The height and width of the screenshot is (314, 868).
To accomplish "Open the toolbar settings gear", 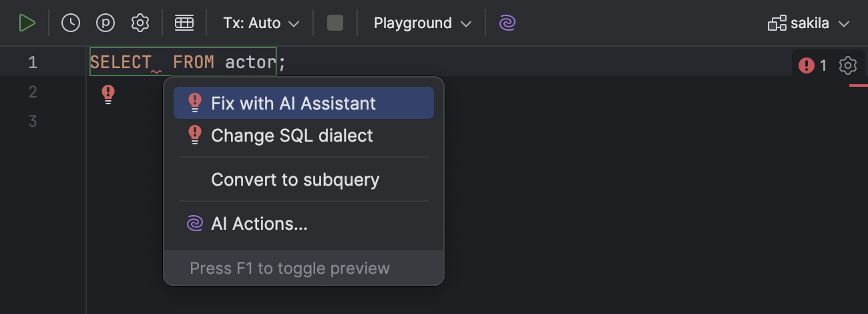I will 140,23.
